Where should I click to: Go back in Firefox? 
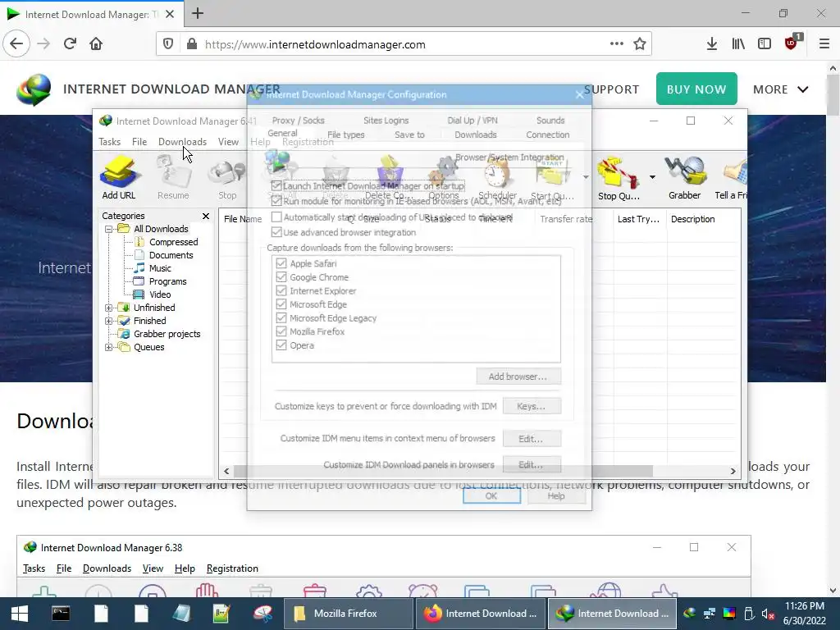[16, 44]
